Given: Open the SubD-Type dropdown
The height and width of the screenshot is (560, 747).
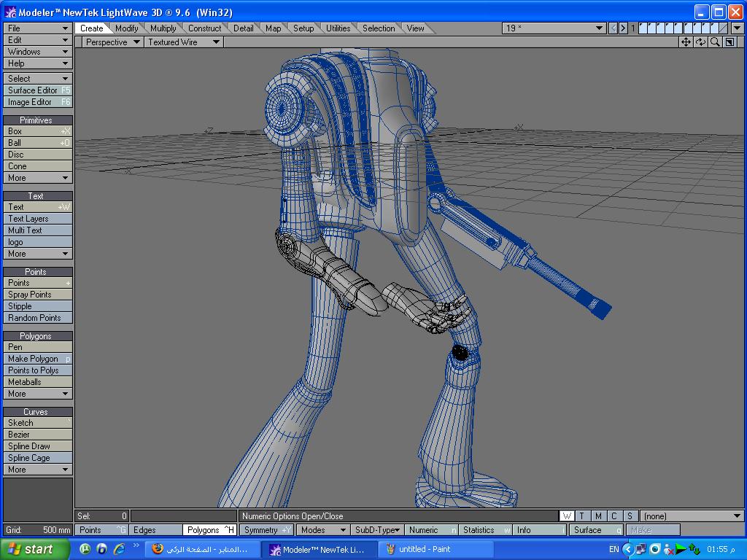Looking at the screenshot, I should pos(377,530).
